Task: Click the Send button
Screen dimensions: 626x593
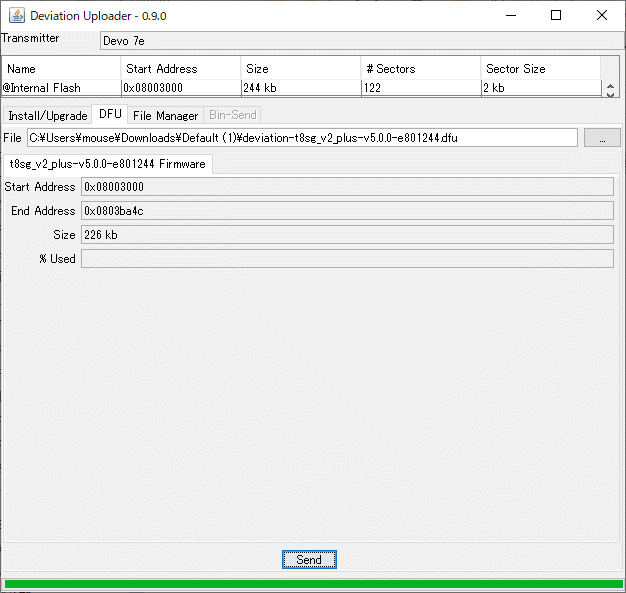Action: pyautogui.click(x=309, y=559)
